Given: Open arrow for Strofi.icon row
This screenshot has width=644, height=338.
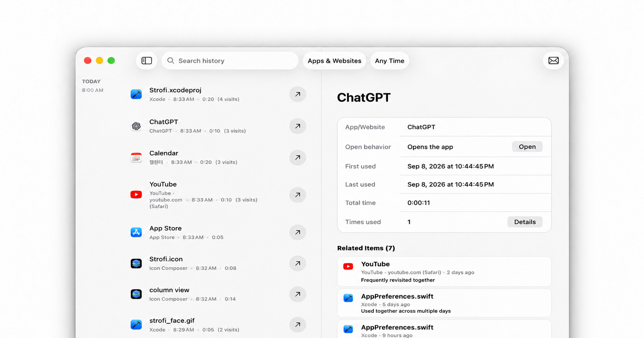Looking at the screenshot, I should tap(297, 263).
